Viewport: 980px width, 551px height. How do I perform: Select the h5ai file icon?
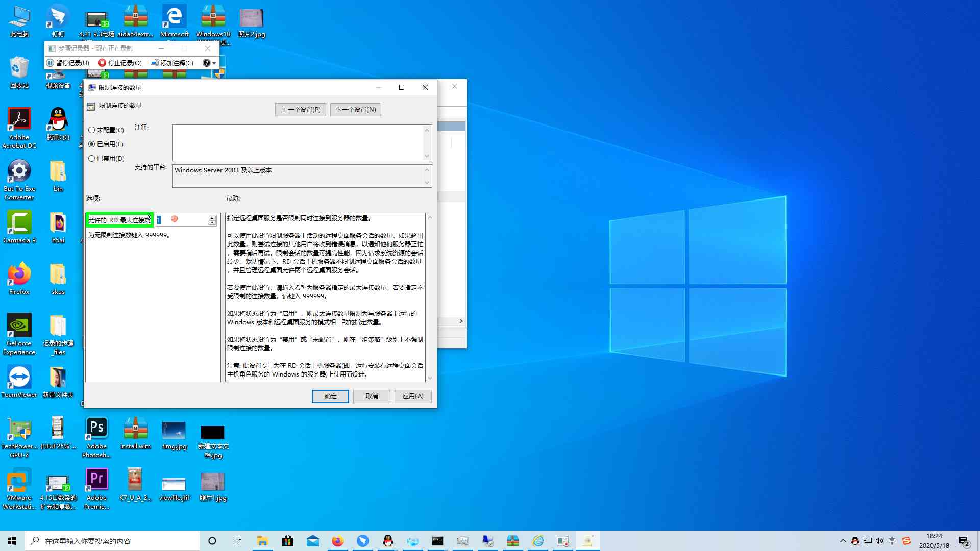tap(58, 227)
